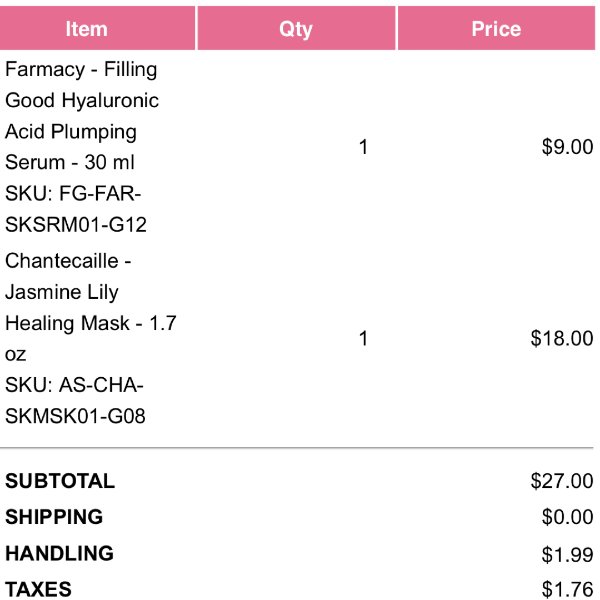Click the $9.00 serum price
This screenshot has height=600, width=600.
tap(567, 147)
